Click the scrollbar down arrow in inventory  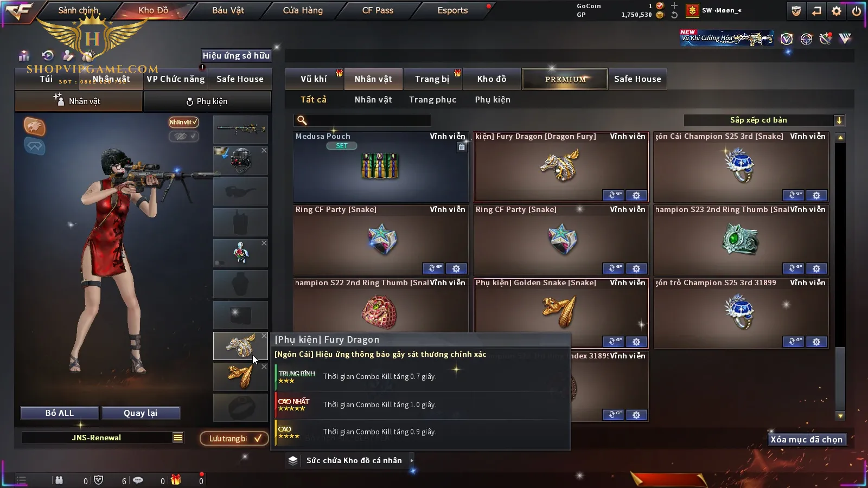[840, 416]
